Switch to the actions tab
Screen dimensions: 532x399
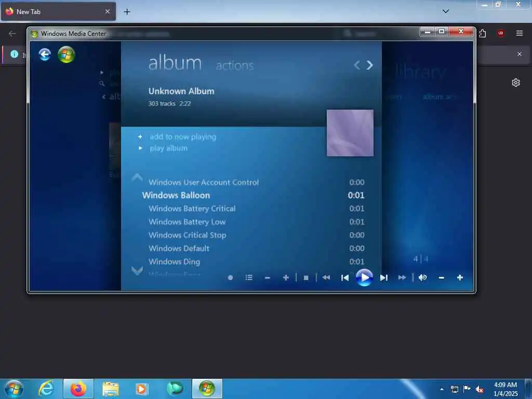point(235,65)
